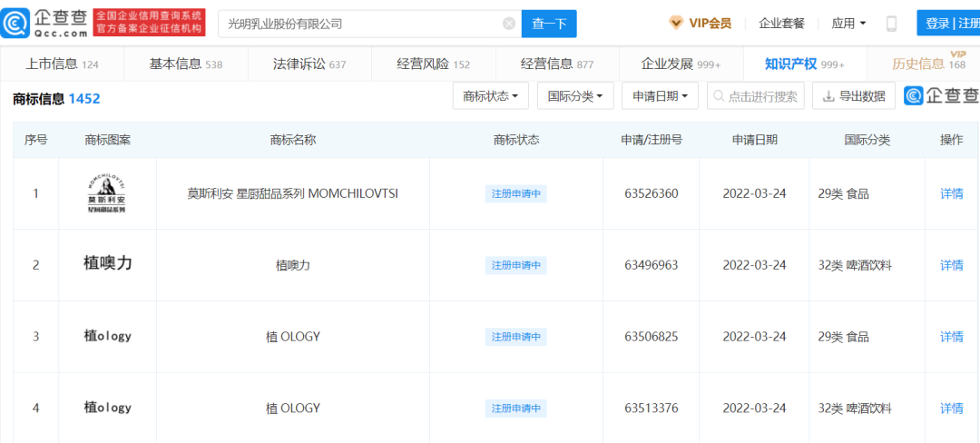Click the 注册申请中 status in row 3
Screen dimensions: 980x443
click(x=515, y=337)
